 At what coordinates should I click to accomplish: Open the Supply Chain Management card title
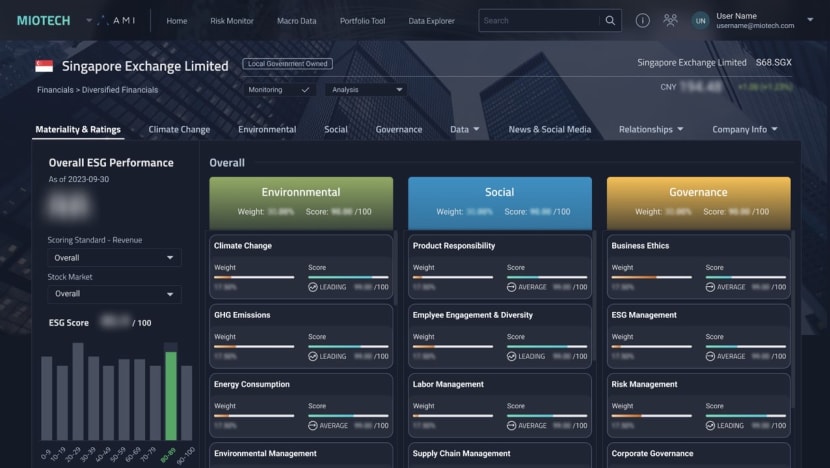click(462, 454)
